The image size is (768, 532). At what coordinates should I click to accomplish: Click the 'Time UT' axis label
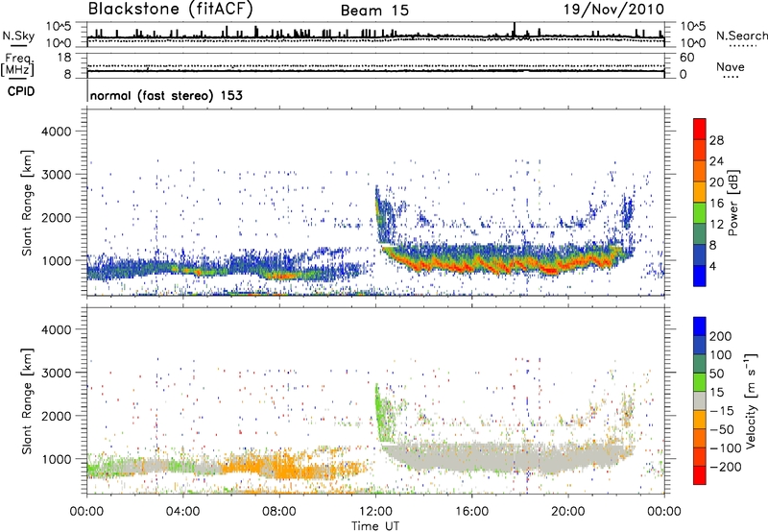click(x=375, y=526)
